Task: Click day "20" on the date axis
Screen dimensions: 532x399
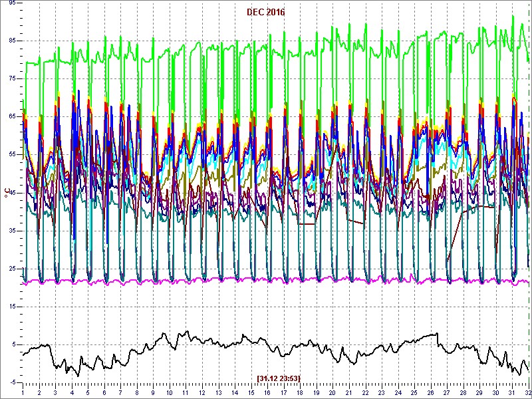Action: point(332,392)
